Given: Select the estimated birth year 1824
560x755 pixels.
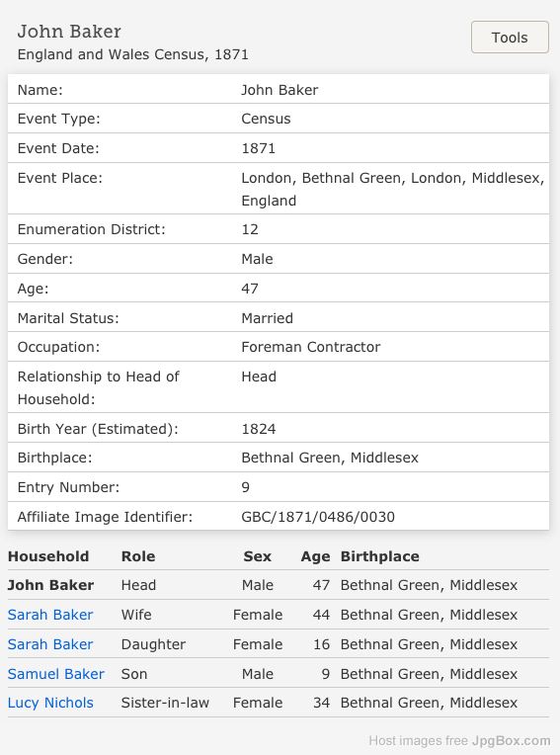Looking at the screenshot, I should click(x=259, y=429).
